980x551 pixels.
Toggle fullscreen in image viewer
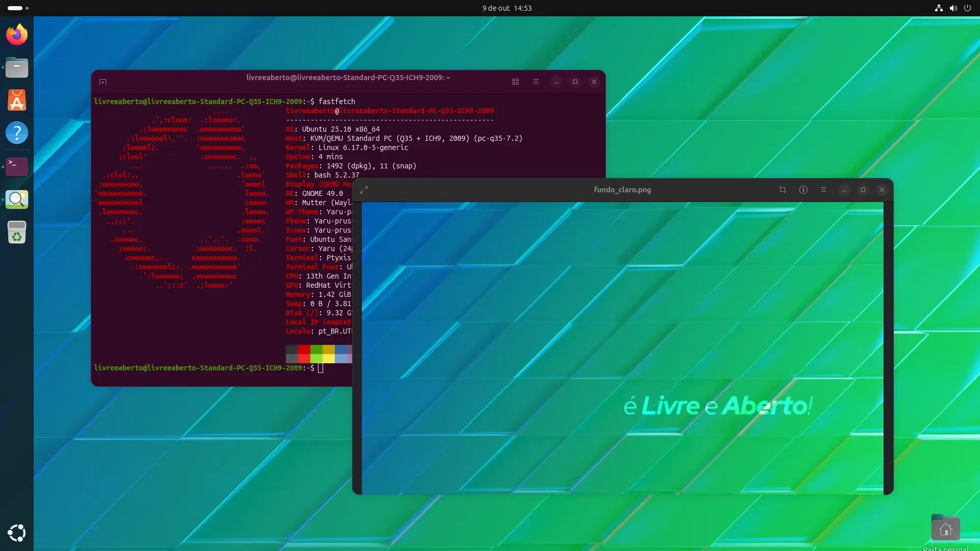pyautogui.click(x=364, y=190)
